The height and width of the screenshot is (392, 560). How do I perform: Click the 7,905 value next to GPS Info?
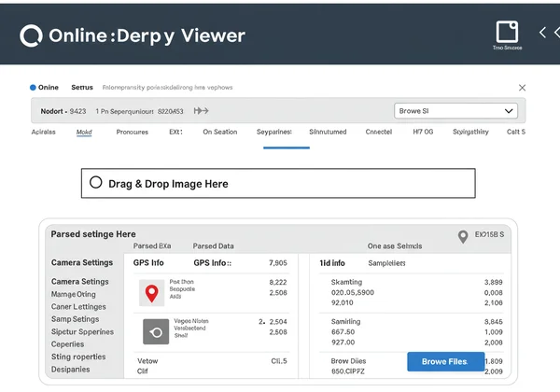(278, 263)
